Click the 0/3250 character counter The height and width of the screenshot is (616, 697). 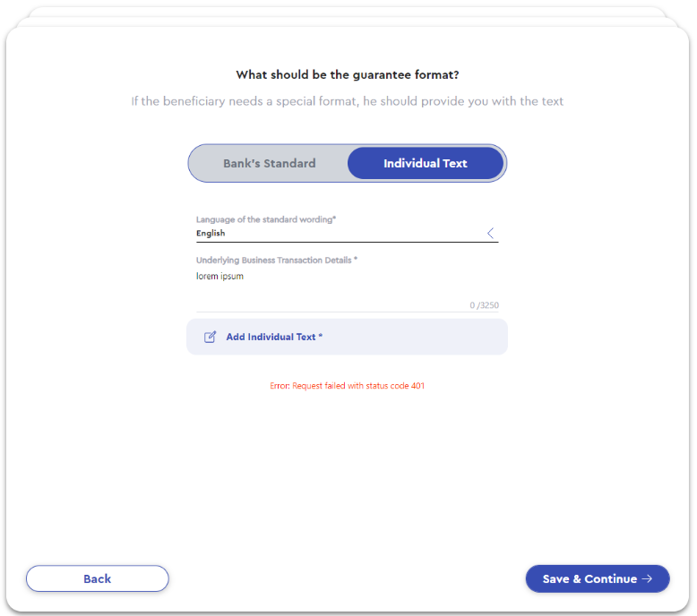click(x=484, y=305)
